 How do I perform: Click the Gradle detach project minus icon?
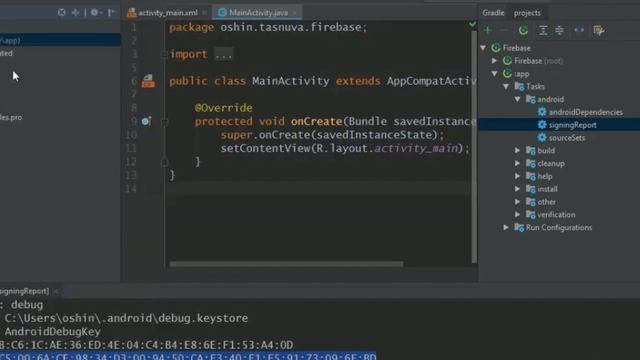pos(504,30)
